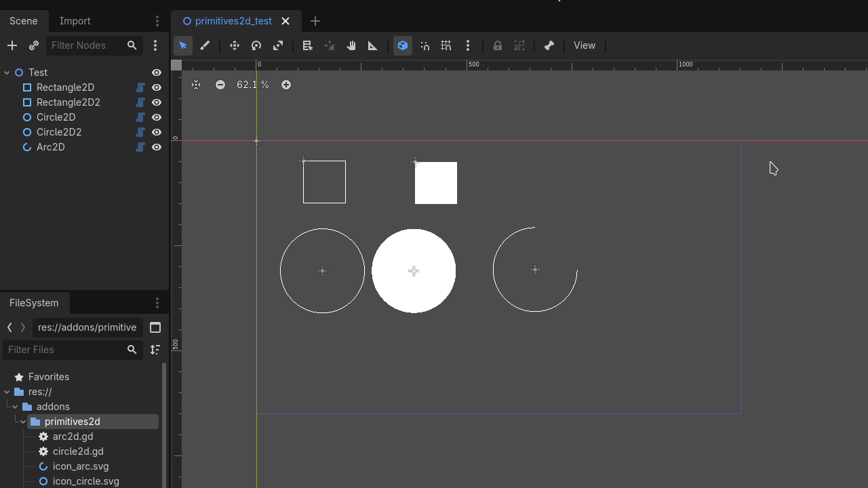Image resolution: width=868 pixels, height=488 pixels.
Task: Click the group selected nodes icon
Action: pos(519,45)
